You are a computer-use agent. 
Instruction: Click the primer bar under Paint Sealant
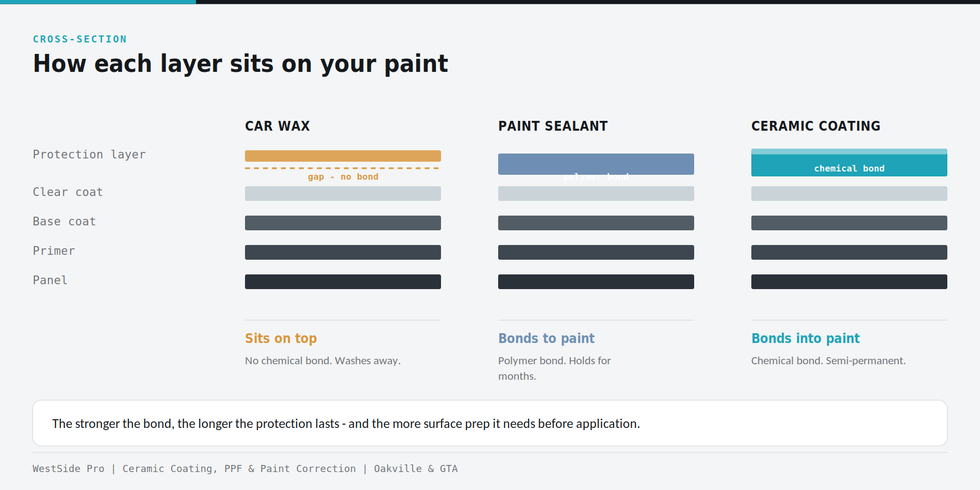pos(596,253)
